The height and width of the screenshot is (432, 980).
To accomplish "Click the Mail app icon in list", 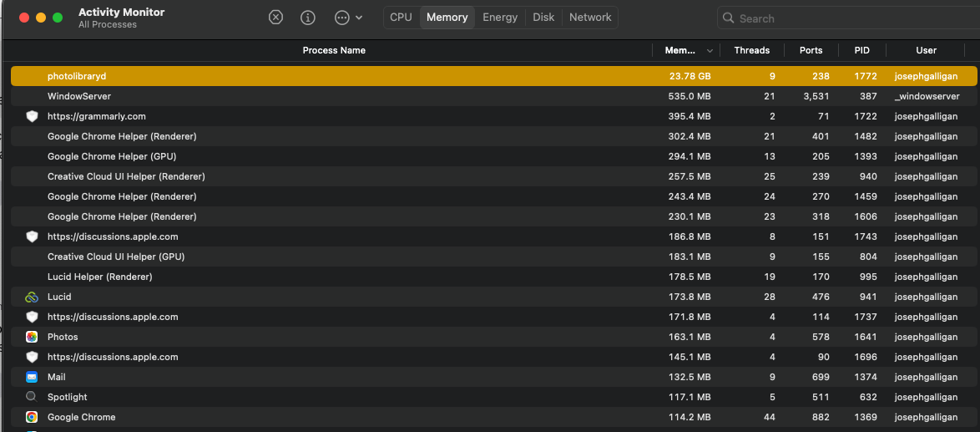I will (x=32, y=377).
